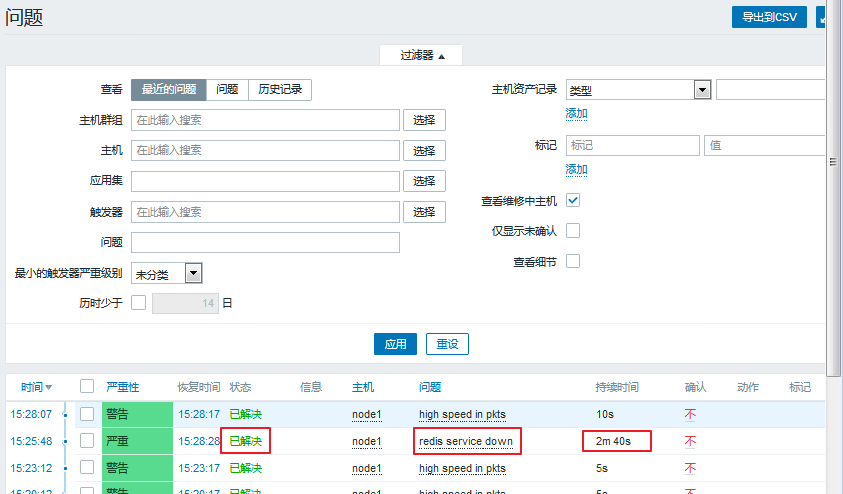Click the 2m 40s duration value
Screen dimensions: 843x494
click(613, 441)
